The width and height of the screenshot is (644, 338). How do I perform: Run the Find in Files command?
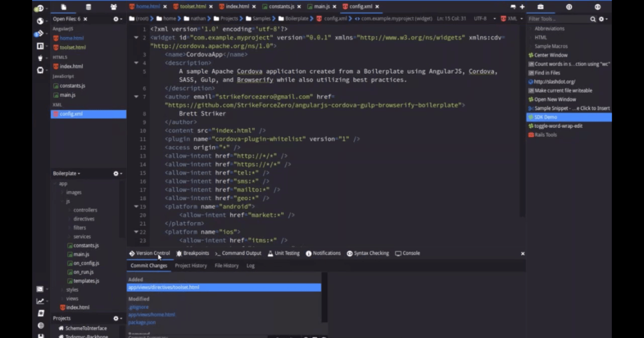click(x=544, y=73)
